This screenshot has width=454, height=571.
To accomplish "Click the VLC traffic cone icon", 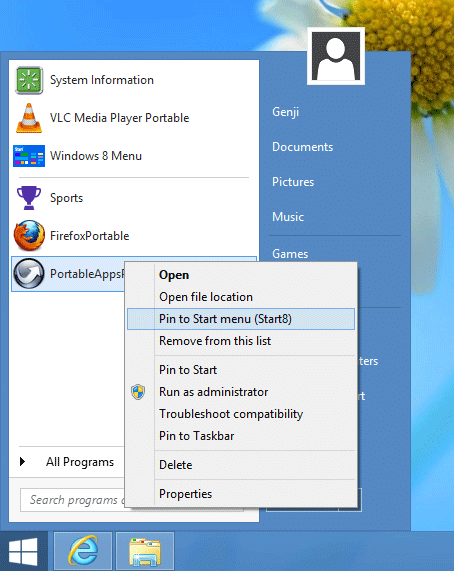I will pos(29,118).
